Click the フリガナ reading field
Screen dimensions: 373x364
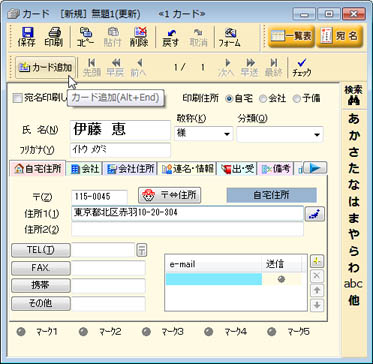point(120,150)
